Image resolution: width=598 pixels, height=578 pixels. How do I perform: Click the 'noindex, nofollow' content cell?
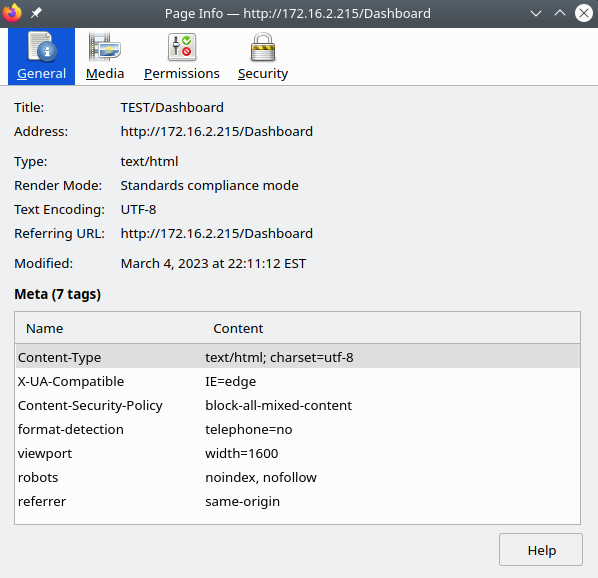(261, 477)
